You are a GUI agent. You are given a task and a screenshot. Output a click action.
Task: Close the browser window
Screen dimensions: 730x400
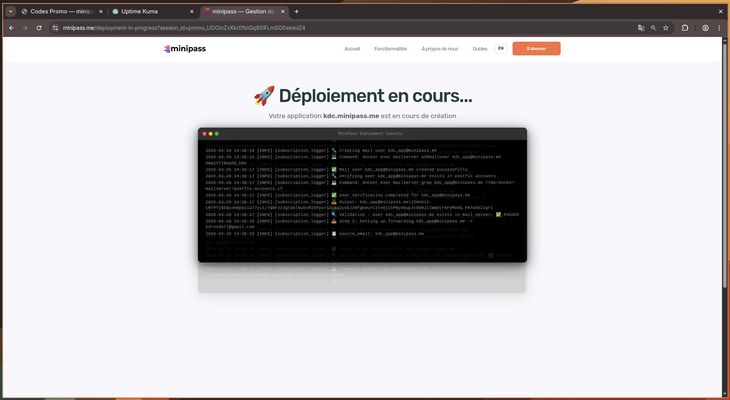pyautogui.click(x=721, y=12)
